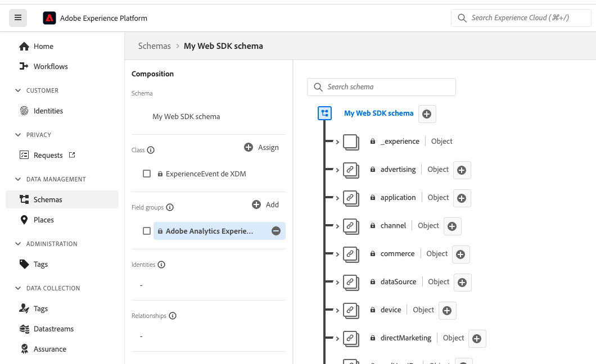596x364 pixels.
Task: Expand the channel object node
Action: coord(337,226)
